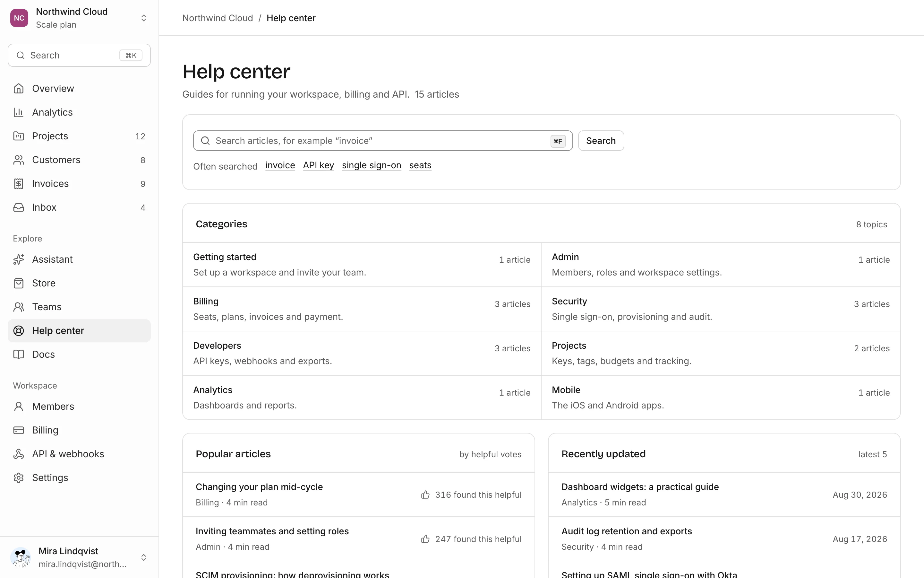The width and height of the screenshot is (924, 578).
Task: Click the Mira Lindqvist avatar picture
Action: [x=21, y=557]
